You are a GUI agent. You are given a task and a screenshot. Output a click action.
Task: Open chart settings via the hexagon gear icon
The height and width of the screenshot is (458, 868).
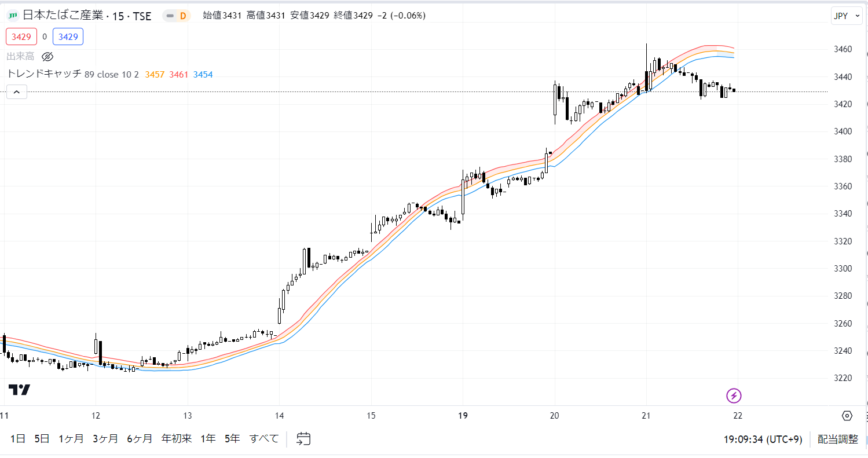[847, 416]
